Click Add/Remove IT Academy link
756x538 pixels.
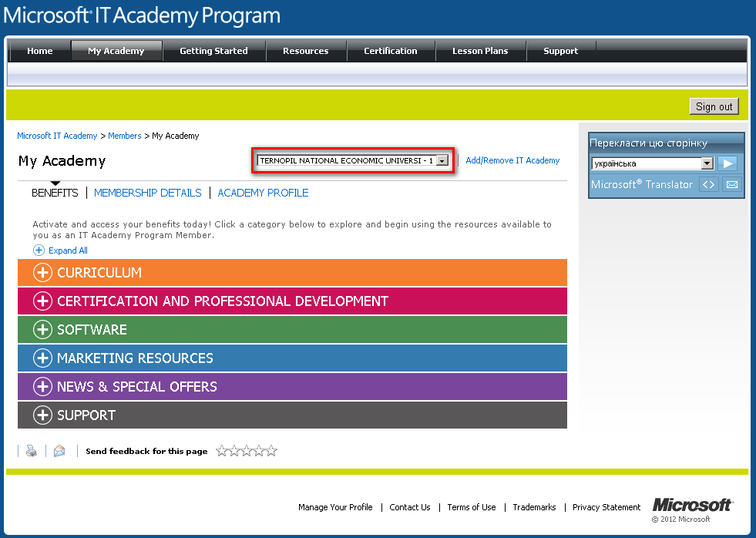(512, 160)
